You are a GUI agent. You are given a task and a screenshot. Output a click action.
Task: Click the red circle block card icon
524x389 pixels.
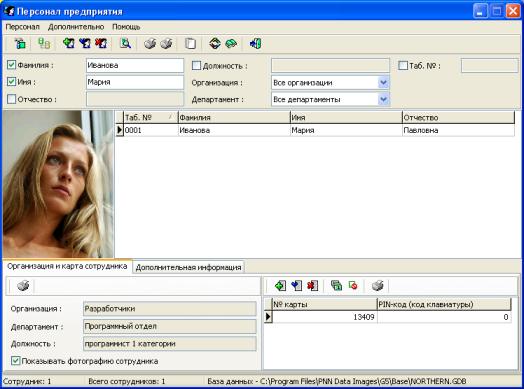(353, 286)
